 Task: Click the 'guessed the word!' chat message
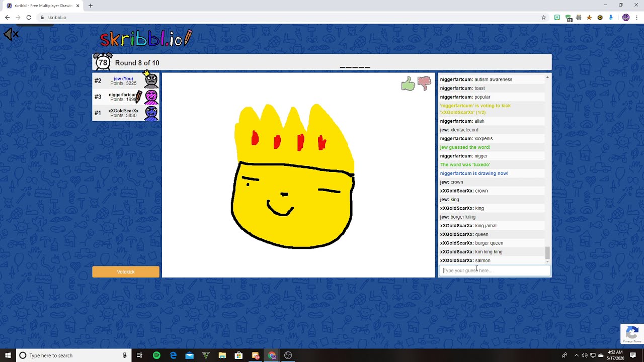coord(465,147)
